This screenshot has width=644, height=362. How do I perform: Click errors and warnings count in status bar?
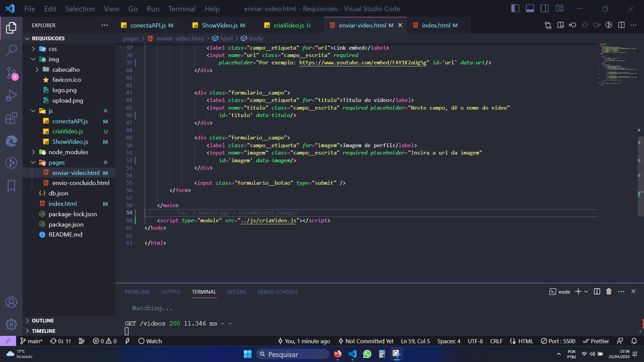click(105, 341)
